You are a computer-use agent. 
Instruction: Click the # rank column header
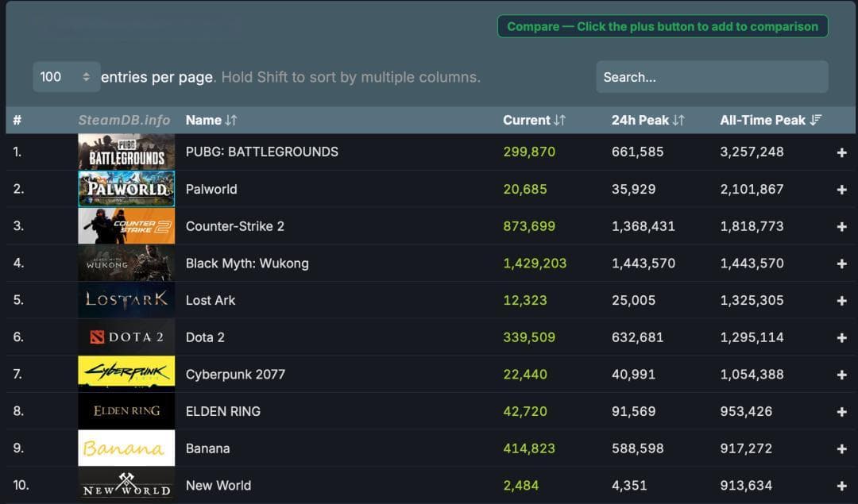tap(17, 121)
